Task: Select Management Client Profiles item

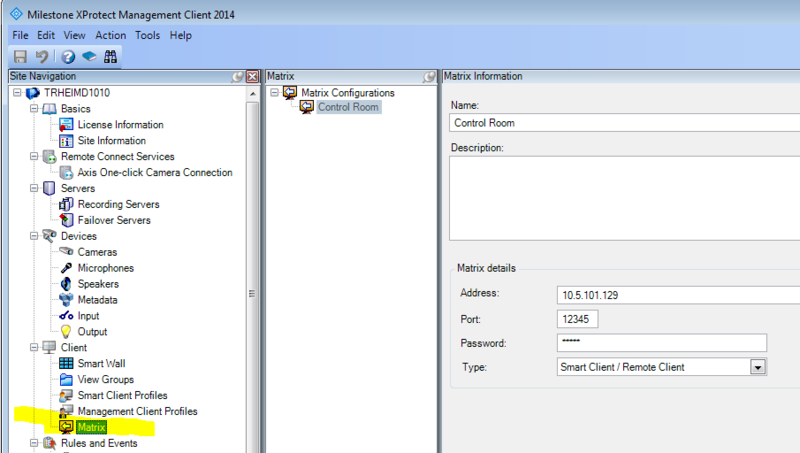Action: [x=137, y=411]
